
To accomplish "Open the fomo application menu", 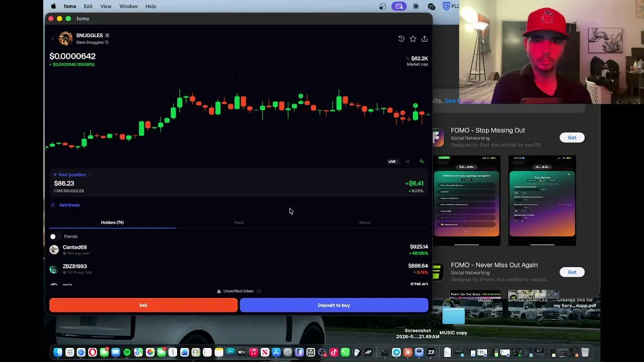I will tap(70, 6).
